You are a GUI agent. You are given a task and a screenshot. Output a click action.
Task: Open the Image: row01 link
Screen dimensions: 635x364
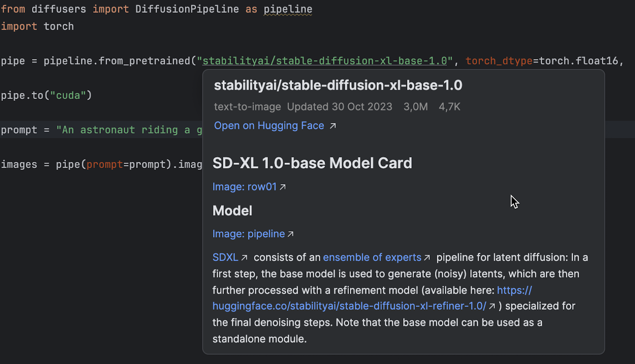pyautogui.click(x=244, y=187)
